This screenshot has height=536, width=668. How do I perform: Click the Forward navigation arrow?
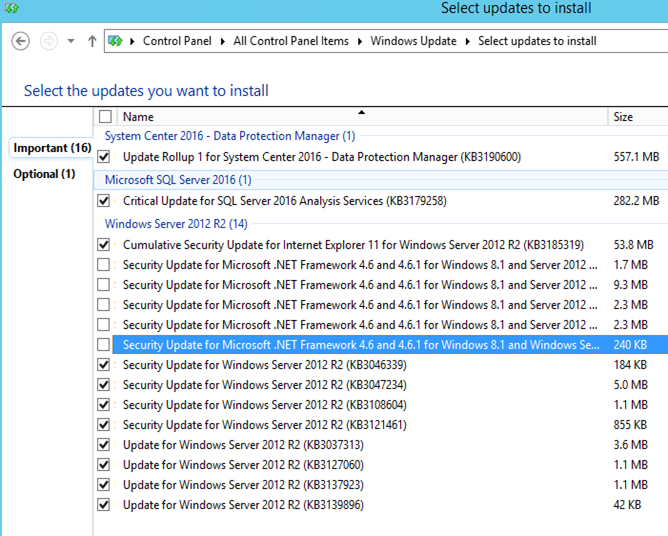[x=49, y=41]
